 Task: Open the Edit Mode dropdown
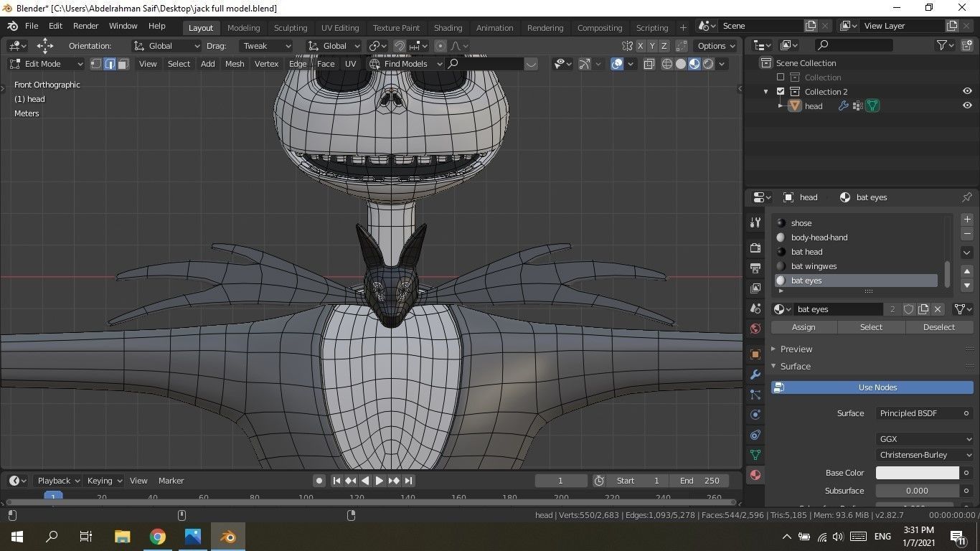pos(46,64)
